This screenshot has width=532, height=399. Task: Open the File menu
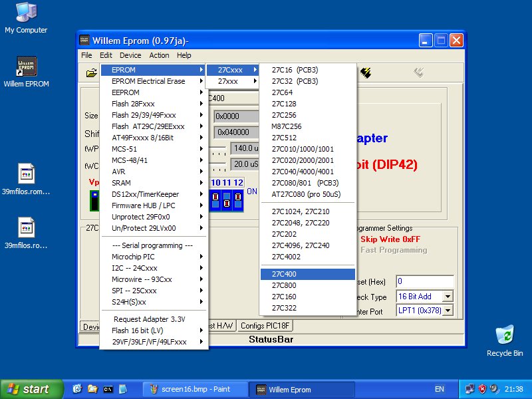pos(86,55)
